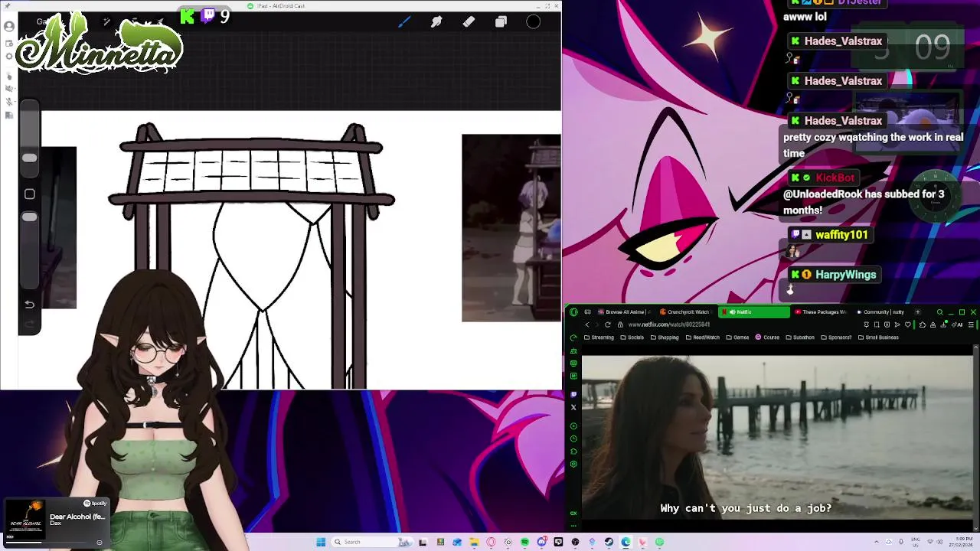Show hidden system tray icons
Screen dimensions: 980x551
(x=877, y=542)
